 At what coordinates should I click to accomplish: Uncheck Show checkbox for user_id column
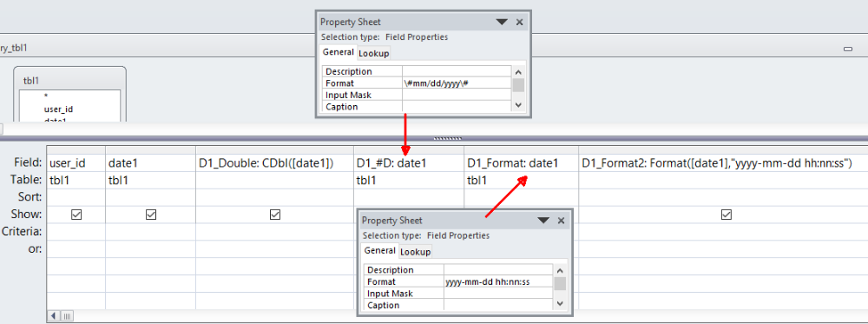[x=76, y=215]
